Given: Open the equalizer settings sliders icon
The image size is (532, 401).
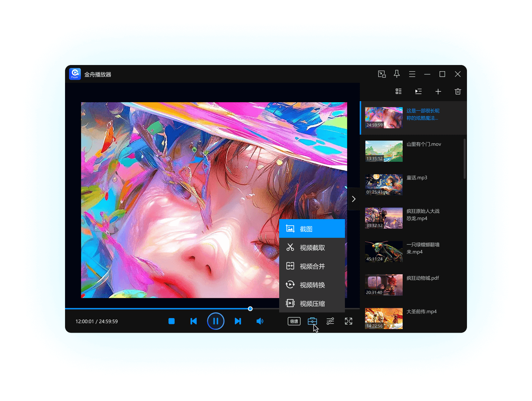Looking at the screenshot, I should tap(330, 321).
